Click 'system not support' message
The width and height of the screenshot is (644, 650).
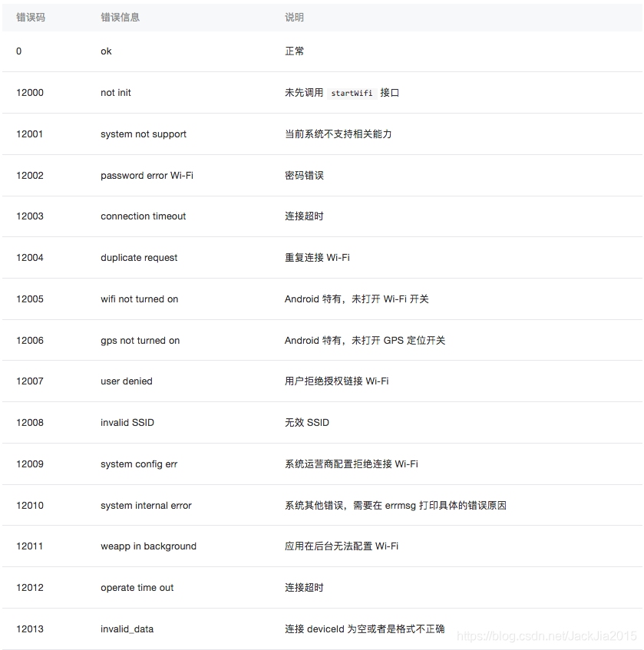pos(144,134)
